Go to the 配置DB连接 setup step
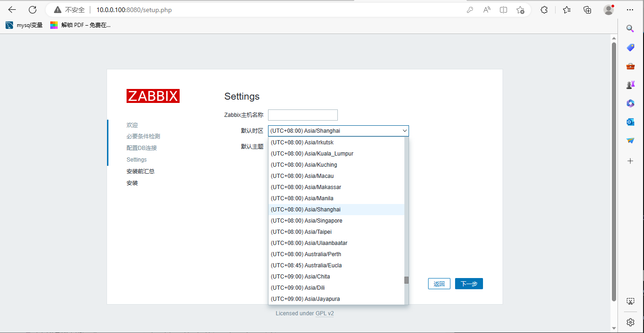 pos(141,148)
